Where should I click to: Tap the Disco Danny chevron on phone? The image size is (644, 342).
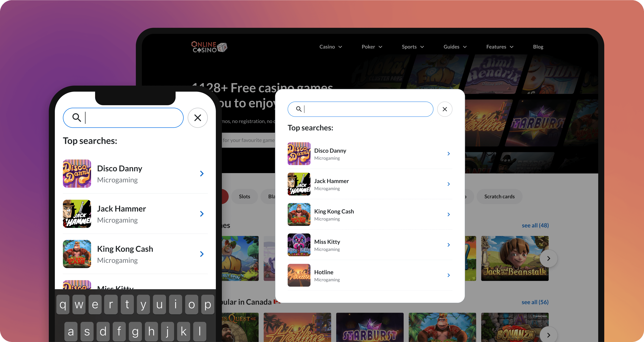(x=202, y=174)
